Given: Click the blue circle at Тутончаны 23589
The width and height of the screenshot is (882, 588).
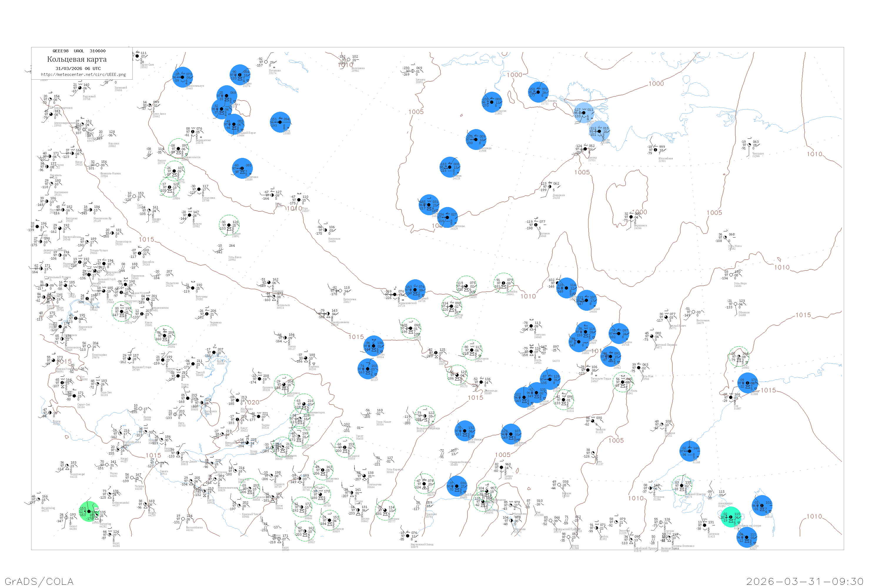Looking at the screenshot, I should (x=242, y=168).
